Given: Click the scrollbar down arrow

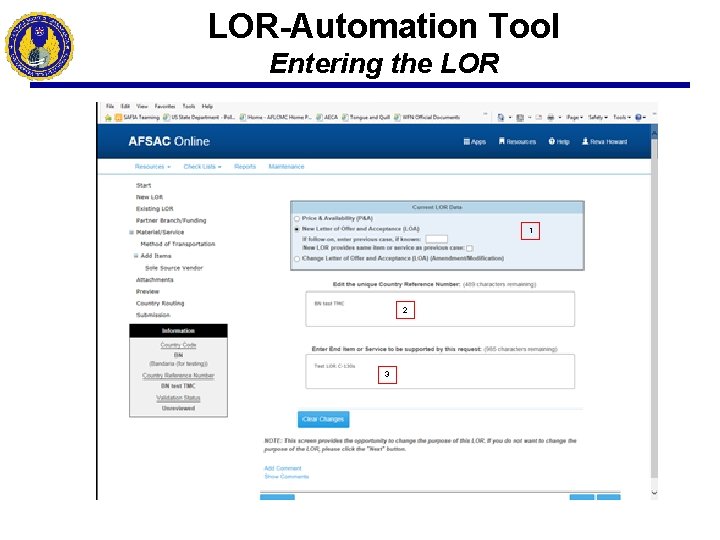Looking at the screenshot, I should click(654, 493).
